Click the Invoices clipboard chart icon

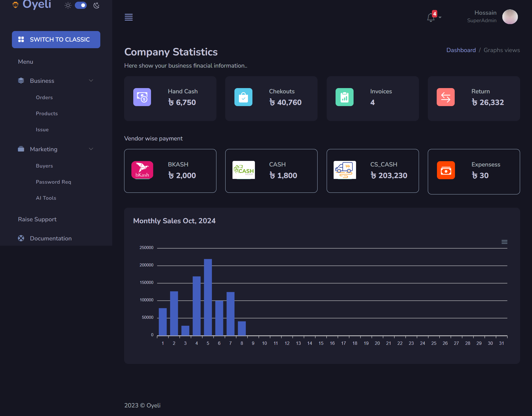[x=344, y=97]
